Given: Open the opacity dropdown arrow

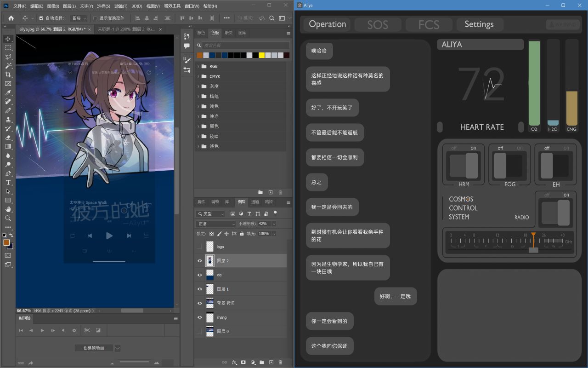Looking at the screenshot, I should point(274,224).
